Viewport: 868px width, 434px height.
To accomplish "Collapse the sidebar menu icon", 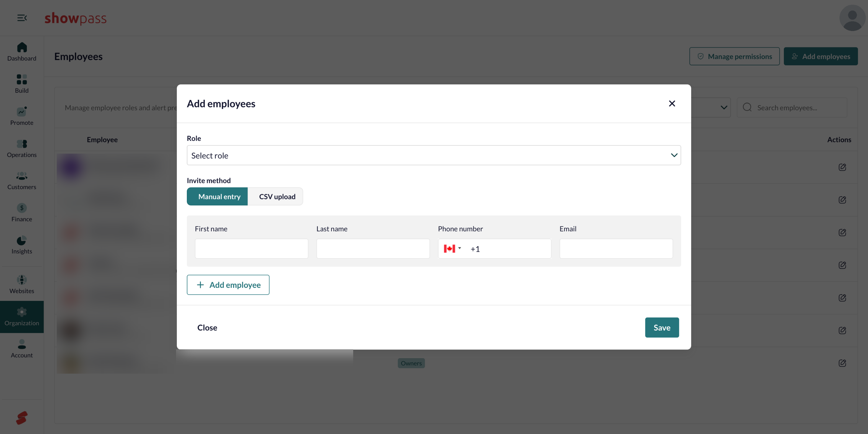I will [x=22, y=18].
